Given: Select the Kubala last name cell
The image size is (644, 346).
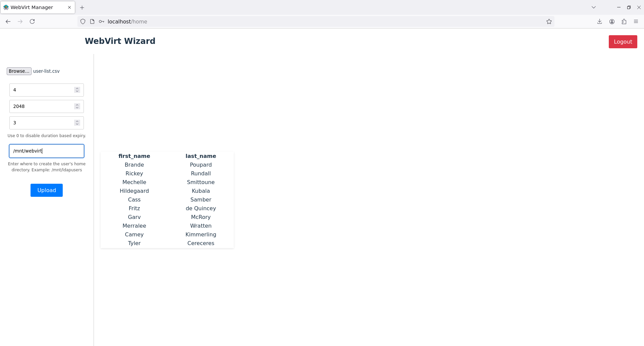Looking at the screenshot, I should (x=201, y=191).
